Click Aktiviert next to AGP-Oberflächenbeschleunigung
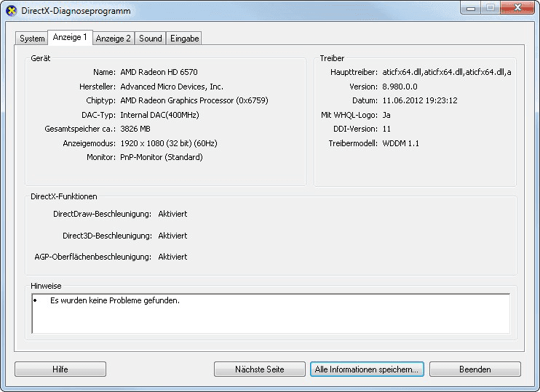The height and width of the screenshot is (392, 540). coord(172,257)
